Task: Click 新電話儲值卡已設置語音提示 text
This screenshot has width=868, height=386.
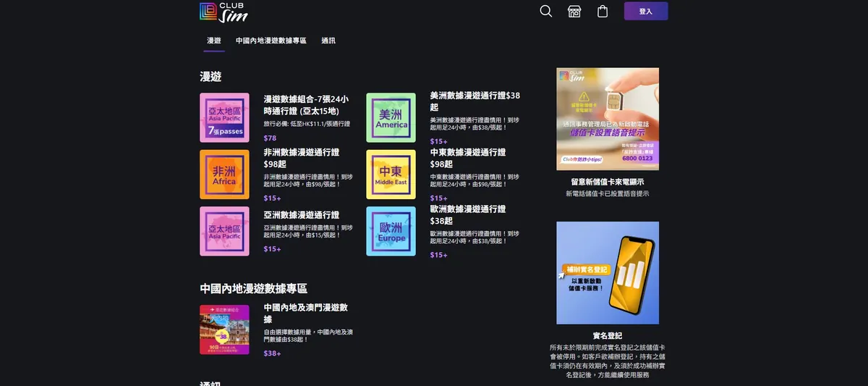Action: (608, 194)
